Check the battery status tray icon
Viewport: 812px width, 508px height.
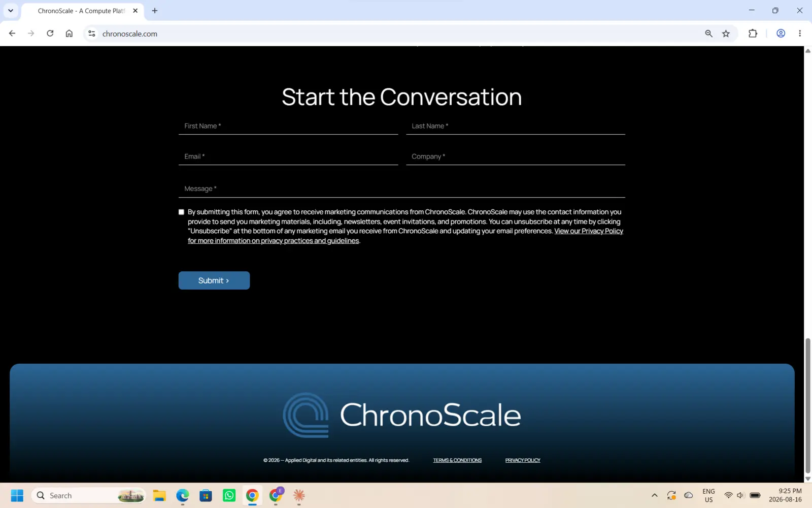[755, 495]
